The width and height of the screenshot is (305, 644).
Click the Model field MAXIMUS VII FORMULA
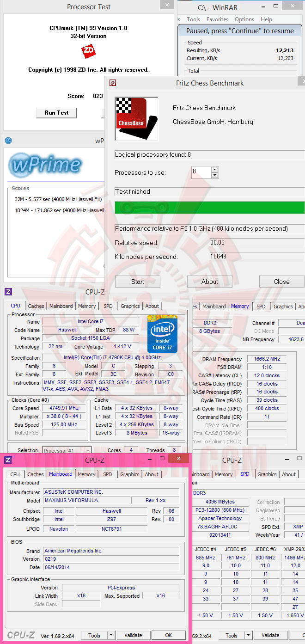(x=86, y=501)
